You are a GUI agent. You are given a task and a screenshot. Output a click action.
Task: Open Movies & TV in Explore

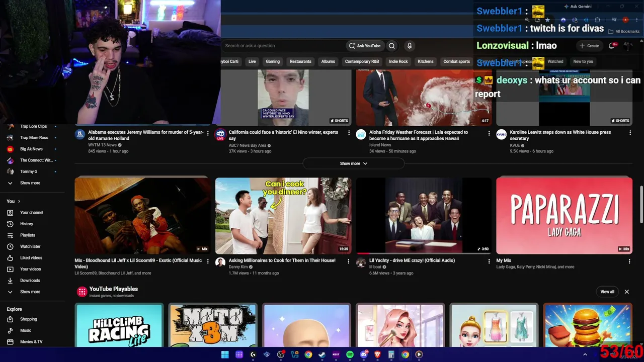31,342
